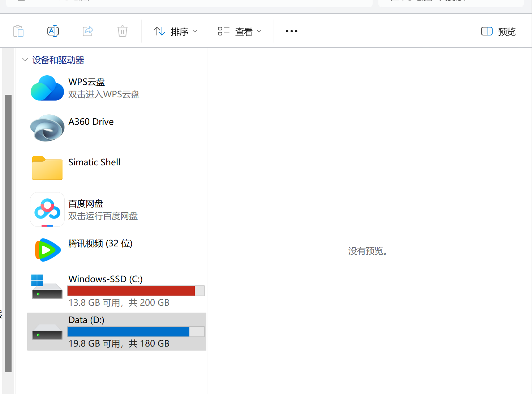Click the blue D: drive usage bar
The image size is (532, 394).
pyautogui.click(x=136, y=331)
